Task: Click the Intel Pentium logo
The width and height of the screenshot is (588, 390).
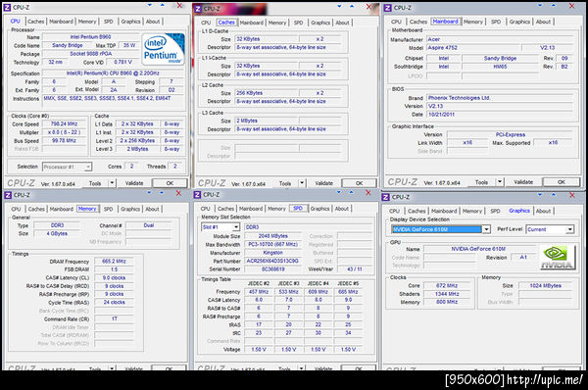Action: click(163, 49)
